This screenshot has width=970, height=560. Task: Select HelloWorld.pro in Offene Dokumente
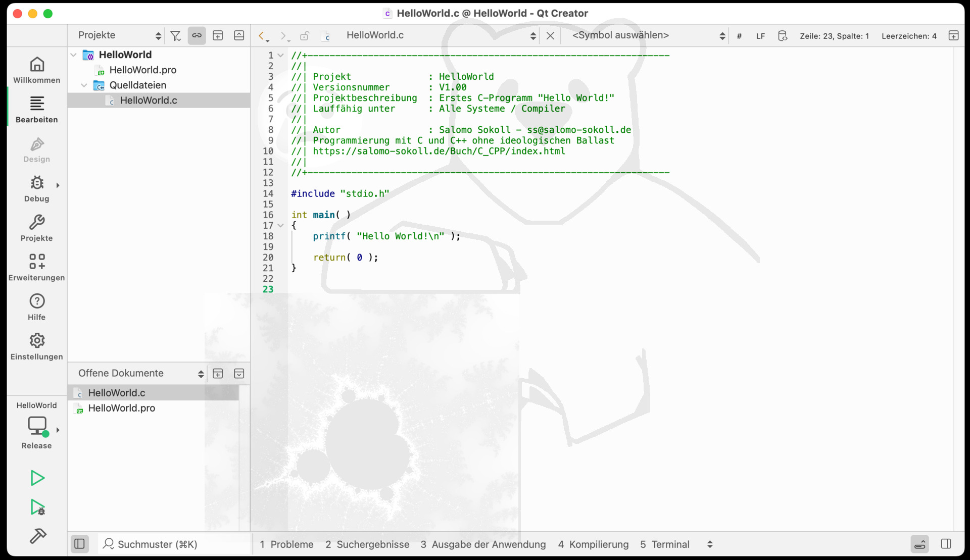122,408
